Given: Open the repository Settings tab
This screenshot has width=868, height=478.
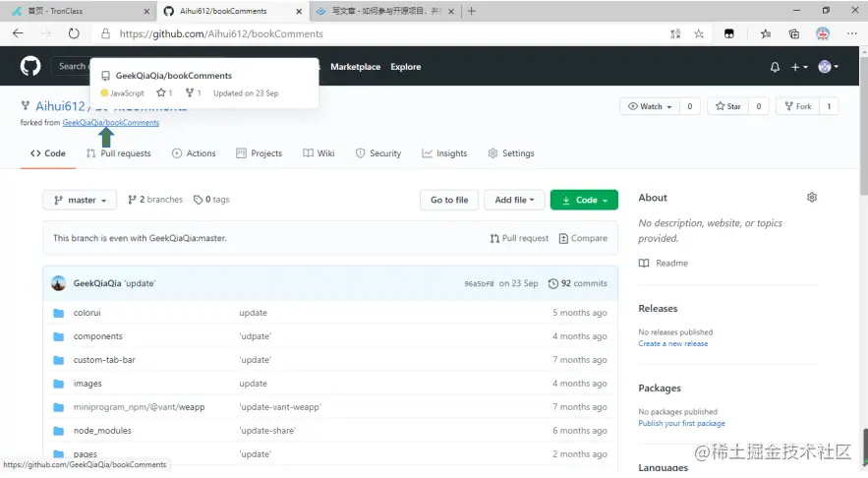Looking at the screenshot, I should (x=511, y=153).
